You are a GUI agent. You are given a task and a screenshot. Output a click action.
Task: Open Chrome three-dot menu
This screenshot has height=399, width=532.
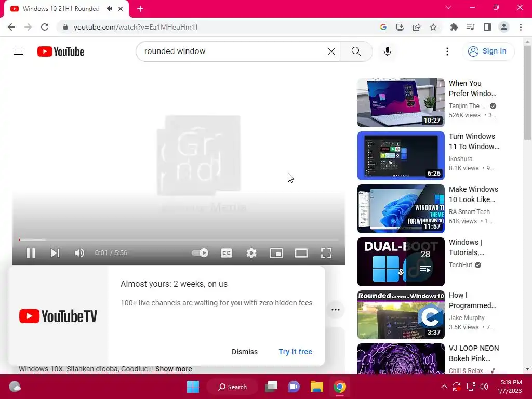click(521, 27)
